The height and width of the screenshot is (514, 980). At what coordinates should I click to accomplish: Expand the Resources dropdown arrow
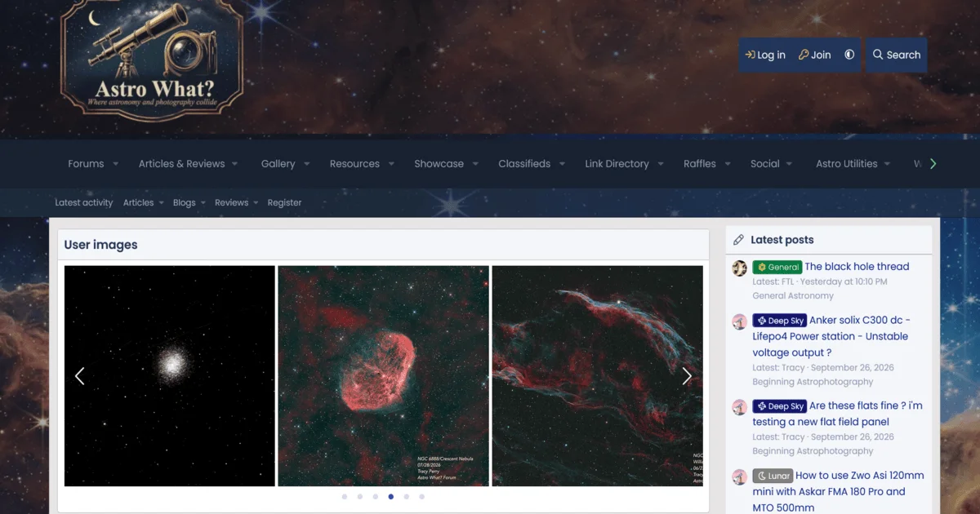391,164
